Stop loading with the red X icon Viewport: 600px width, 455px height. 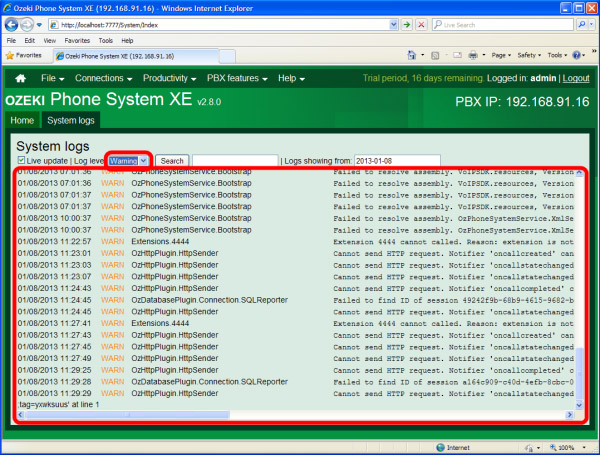tap(421, 25)
